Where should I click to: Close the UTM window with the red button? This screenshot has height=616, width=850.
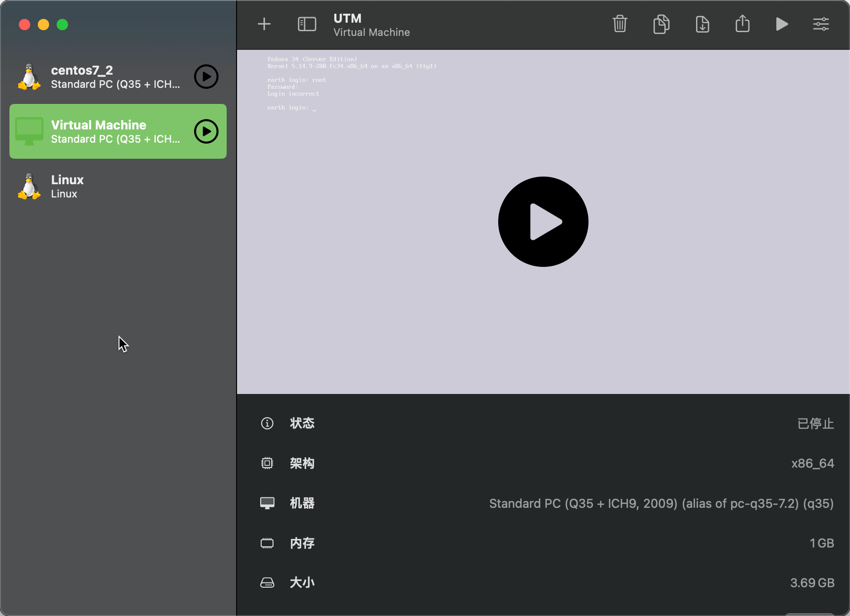click(25, 25)
